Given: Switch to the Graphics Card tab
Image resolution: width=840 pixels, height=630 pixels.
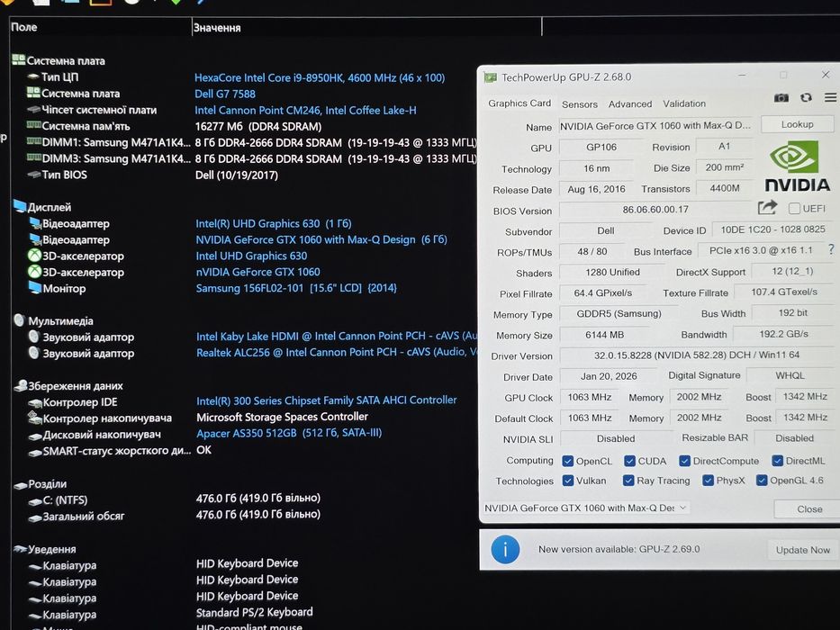Looking at the screenshot, I should point(519,103).
